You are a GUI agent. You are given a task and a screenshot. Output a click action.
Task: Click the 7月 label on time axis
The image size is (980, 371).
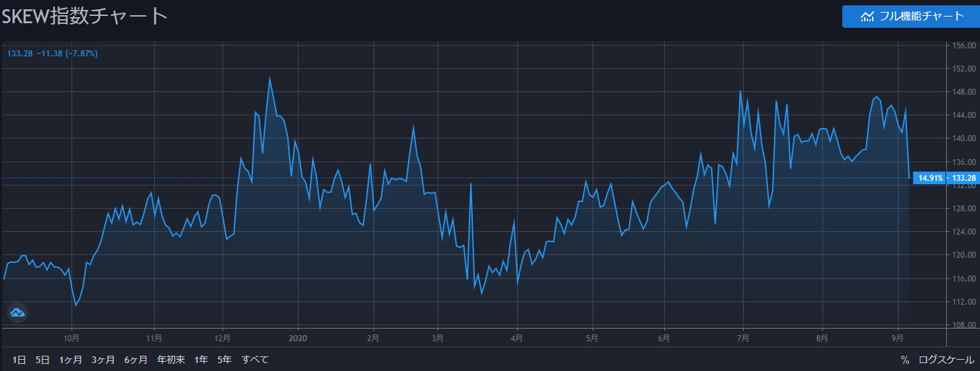(743, 337)
